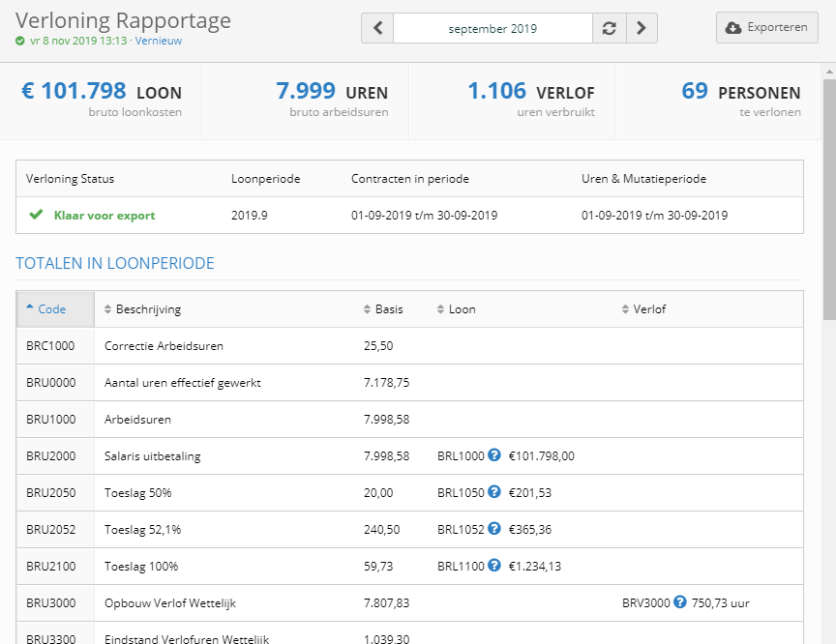Image resolution: width=836 pixels, height=644 pixels.
Task: Click the refresh period icon
Action: pyautogui.click(x=609, y=28)
